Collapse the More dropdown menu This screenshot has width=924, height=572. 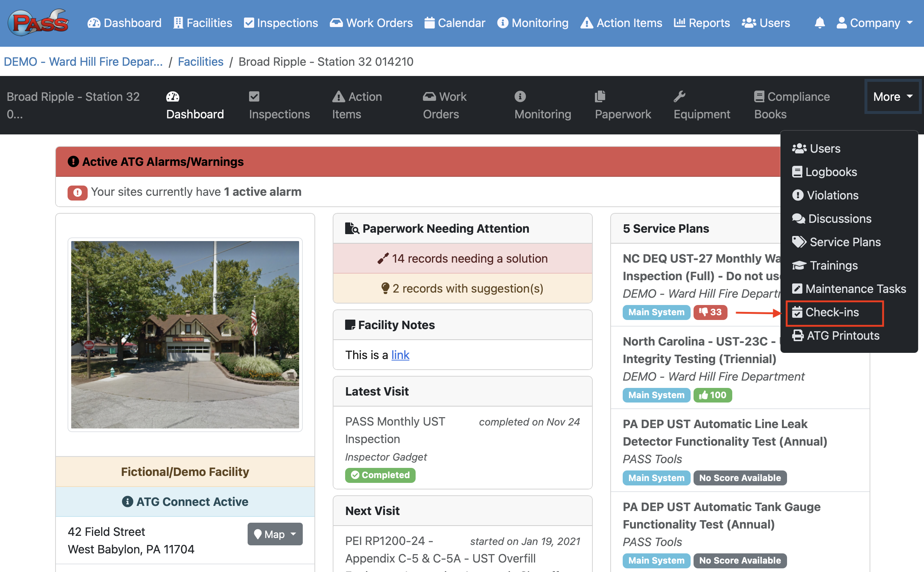point(892,97)
